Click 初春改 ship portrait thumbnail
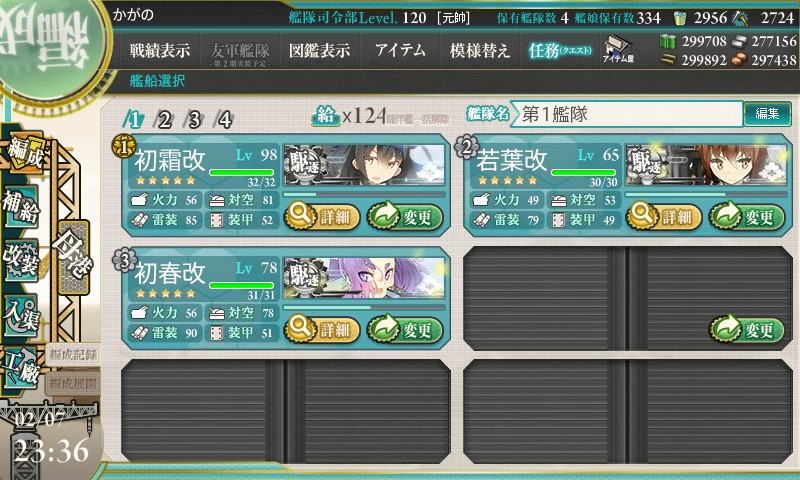The height and width of the screenshot is (480, 800). pyautogui.click(x=364, y=277)
